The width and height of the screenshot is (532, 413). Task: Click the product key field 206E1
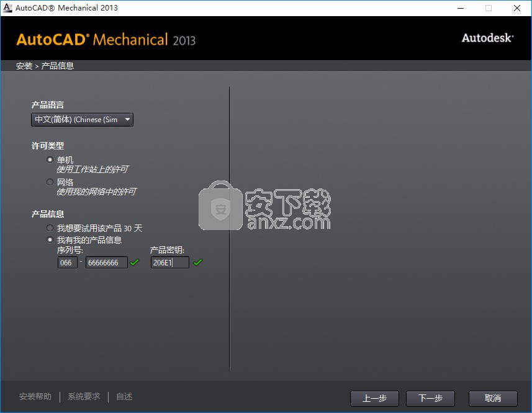click(170, 262)
